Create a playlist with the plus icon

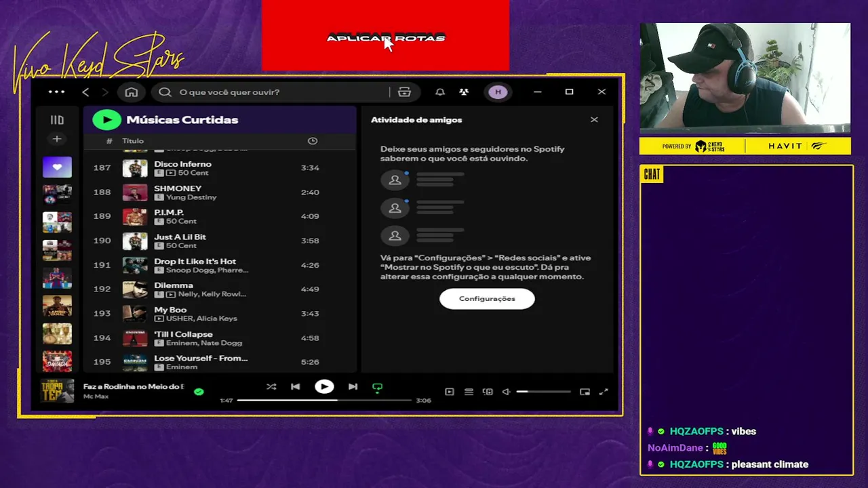[x=57, y=139]
